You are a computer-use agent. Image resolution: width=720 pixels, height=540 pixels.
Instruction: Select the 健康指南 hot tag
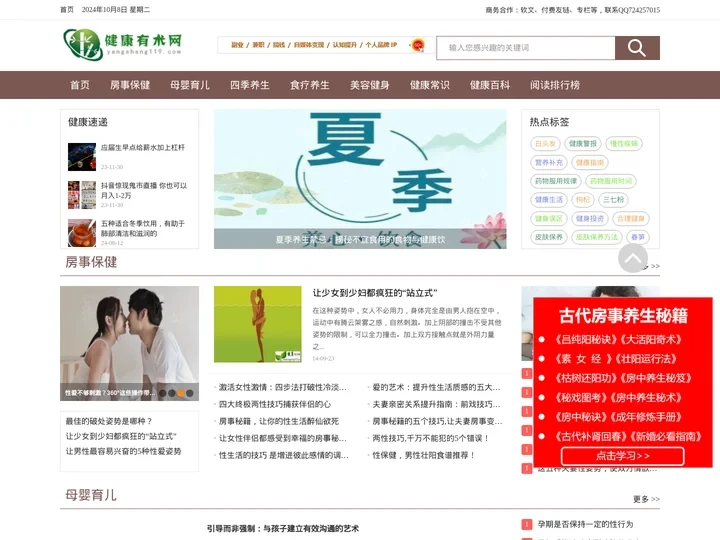590,163
